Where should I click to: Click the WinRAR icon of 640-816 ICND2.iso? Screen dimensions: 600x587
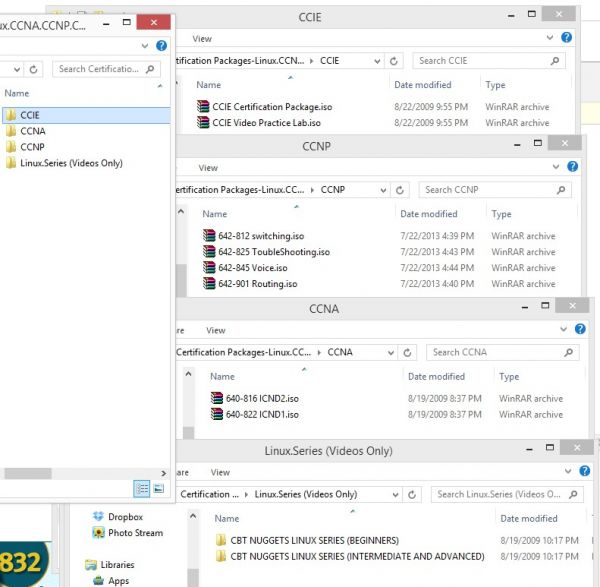coord(217,398)
